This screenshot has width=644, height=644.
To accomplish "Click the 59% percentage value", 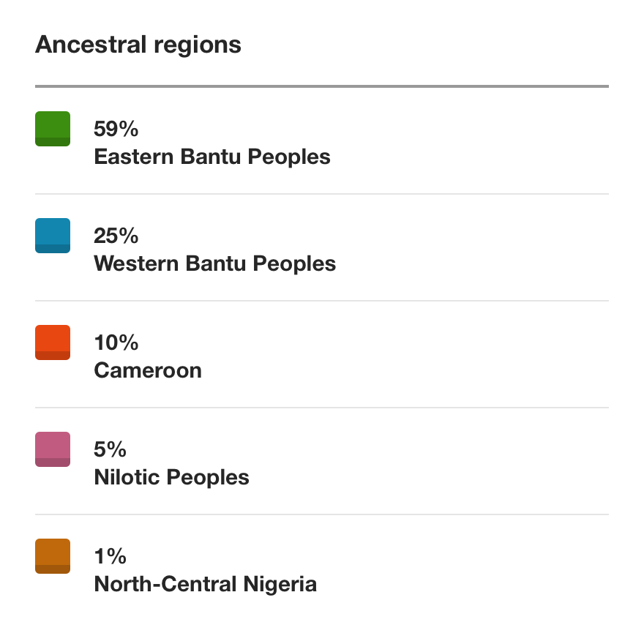I will pos(116,129).
